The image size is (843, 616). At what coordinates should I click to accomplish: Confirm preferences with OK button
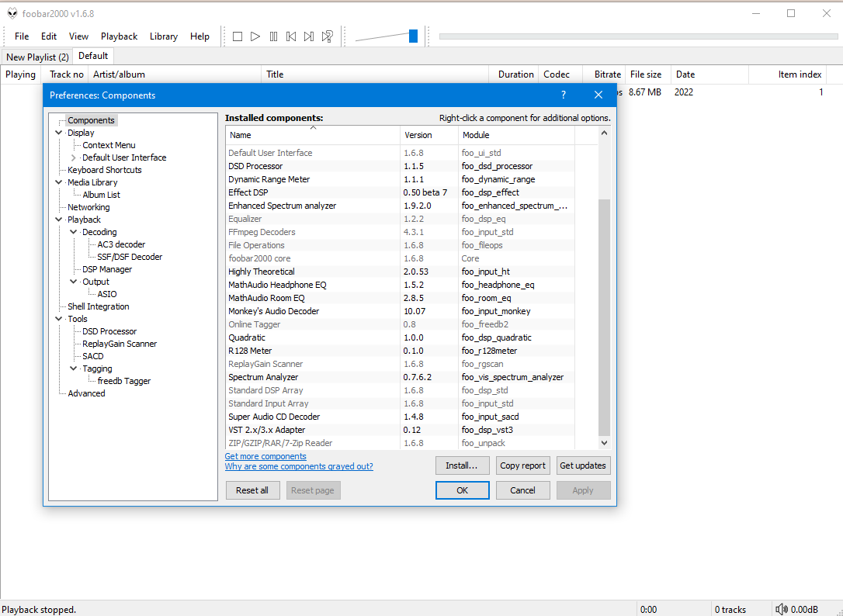point(462,490)
